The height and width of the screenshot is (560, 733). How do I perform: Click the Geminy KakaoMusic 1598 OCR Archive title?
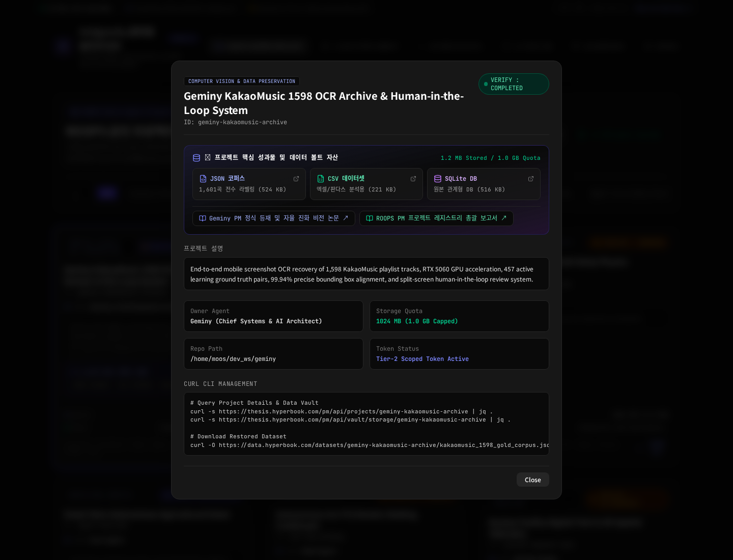[324, 103]
